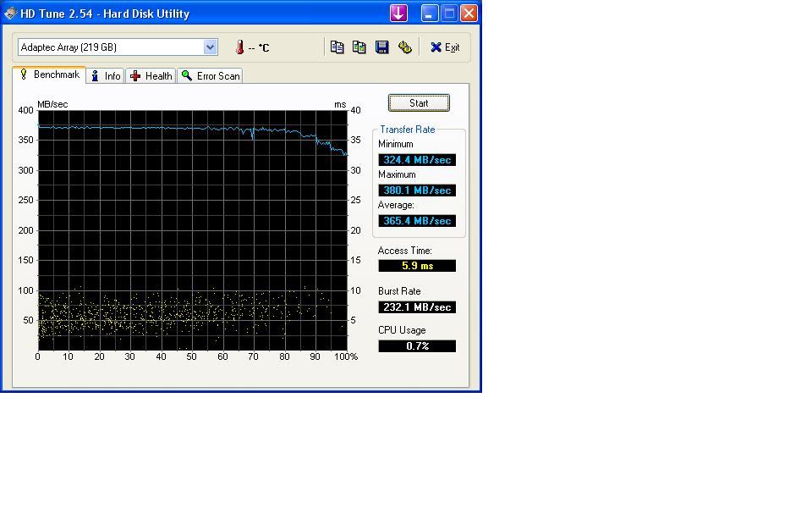Click the Burst Rate label
The image size is (812, 508).
(x=399, y=291)
